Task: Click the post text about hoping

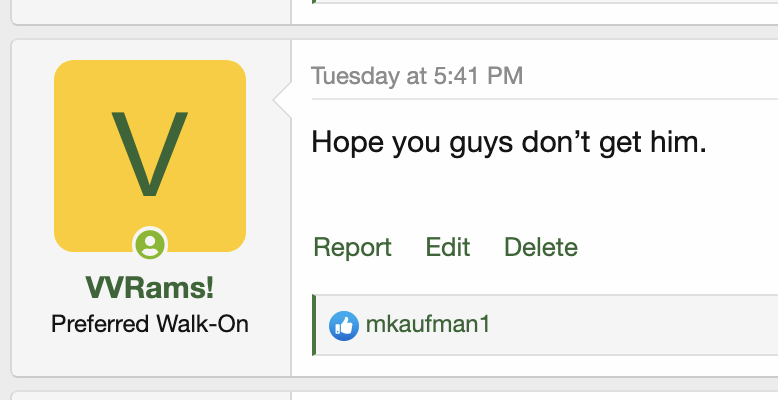Action: (509, 142)
